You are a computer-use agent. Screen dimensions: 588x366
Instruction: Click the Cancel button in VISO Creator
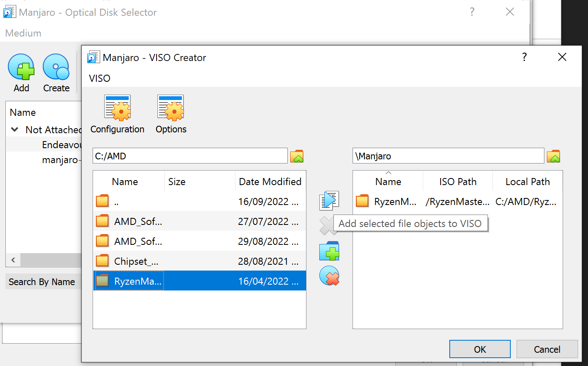(547, 349)
